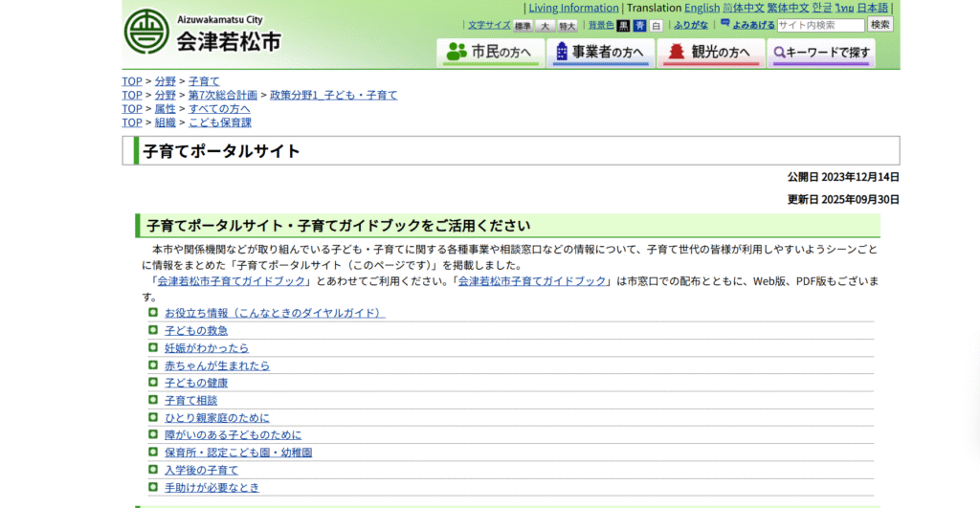The width and height of the screenshot is (980, 508).
Task: Open the 事業者の方へ business tab
Action: point(600,53)
